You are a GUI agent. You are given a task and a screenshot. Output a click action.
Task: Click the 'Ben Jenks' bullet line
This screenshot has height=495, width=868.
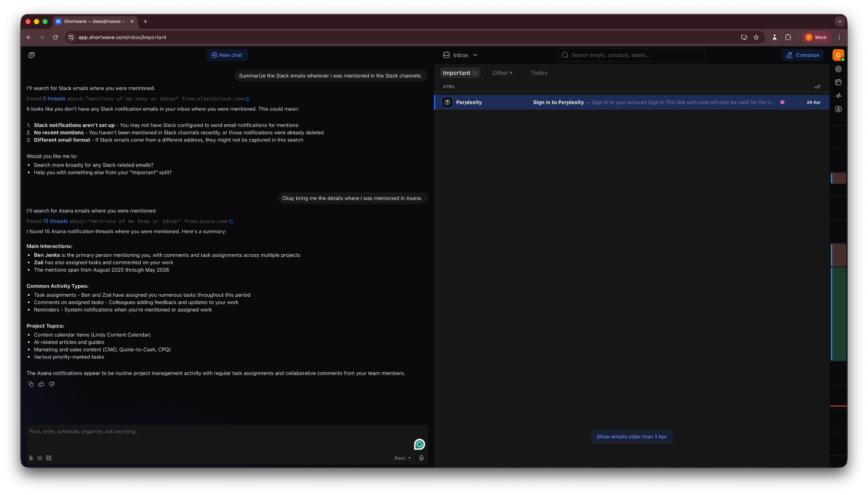[x=167, y=255]
